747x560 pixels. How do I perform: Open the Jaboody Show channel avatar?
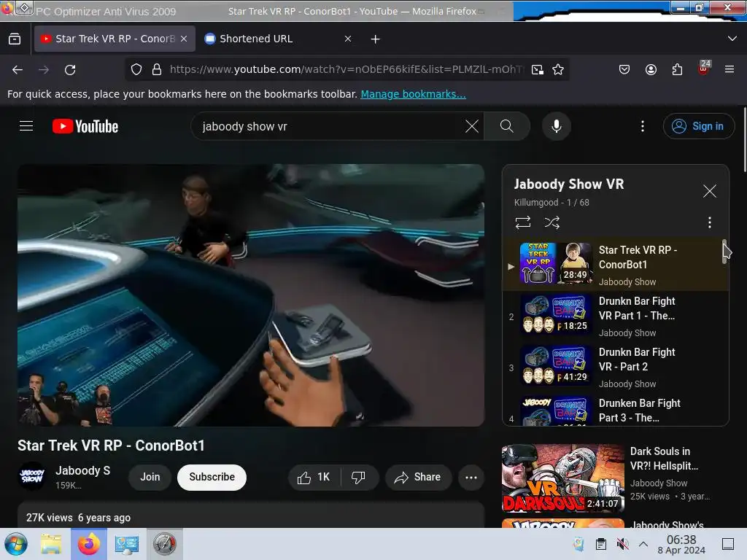32,476
